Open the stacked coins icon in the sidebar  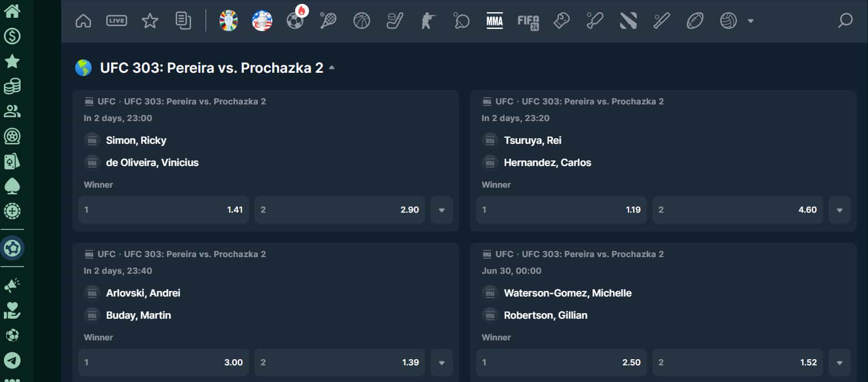tap(12, 86)
